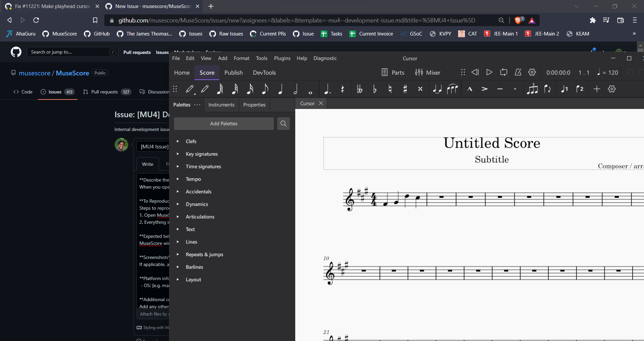Click the tuplet icon in the note toolbar
The image size is (644, 341).
(x=533, y=89)
